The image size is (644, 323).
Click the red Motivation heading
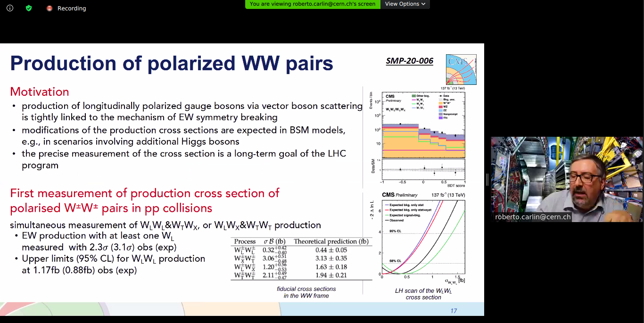[x=40, y=91]
